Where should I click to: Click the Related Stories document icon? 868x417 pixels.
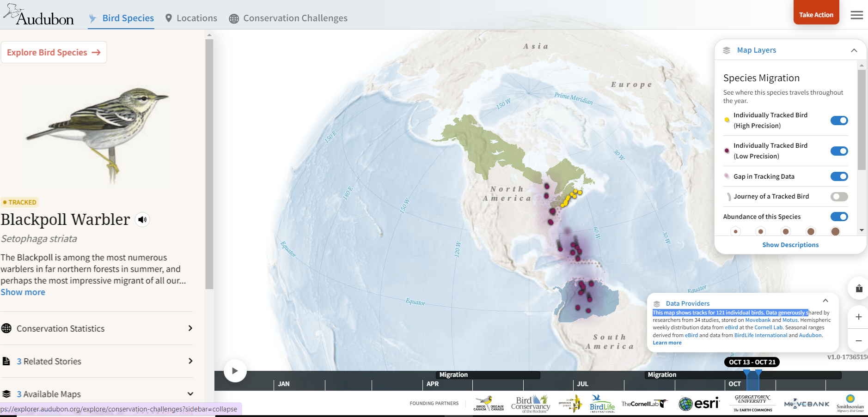point(6,361)
